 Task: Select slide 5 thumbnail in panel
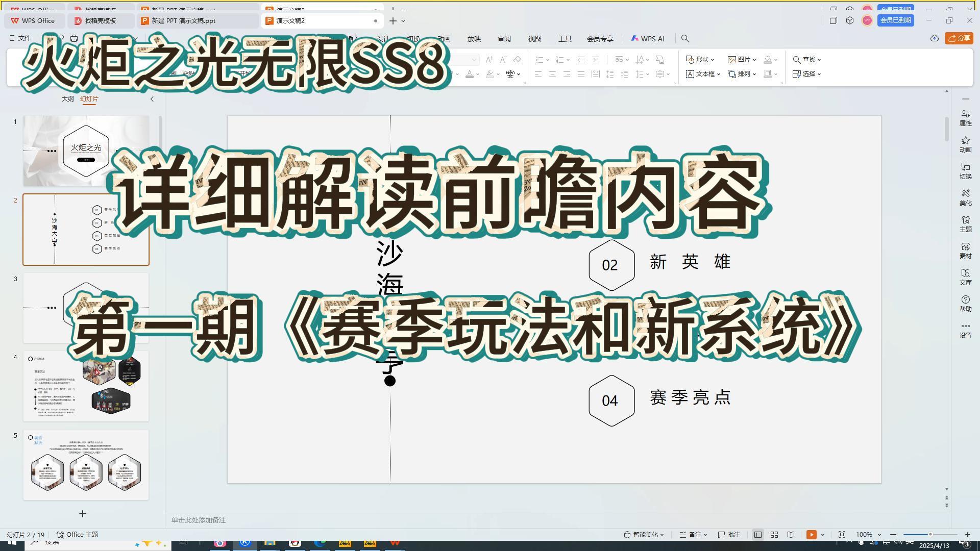[x=86, y=465]
